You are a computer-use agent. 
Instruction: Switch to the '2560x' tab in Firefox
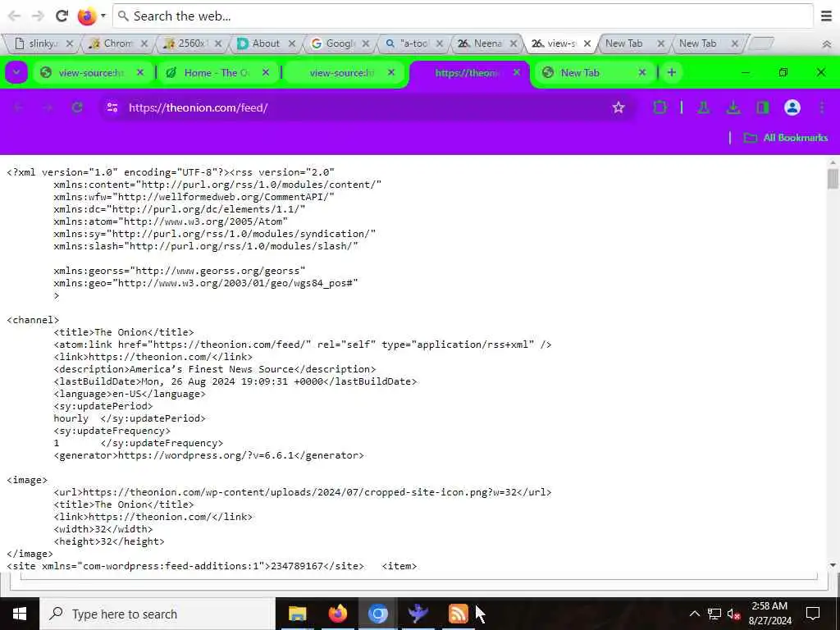click(x=192, y=43)
